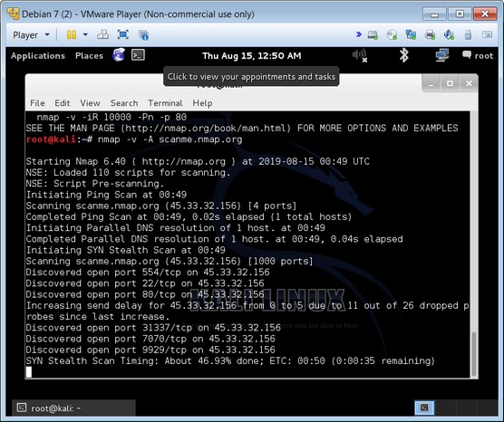Click the printer device icon
Screen dimensions: 504x422
pos(430,34)
